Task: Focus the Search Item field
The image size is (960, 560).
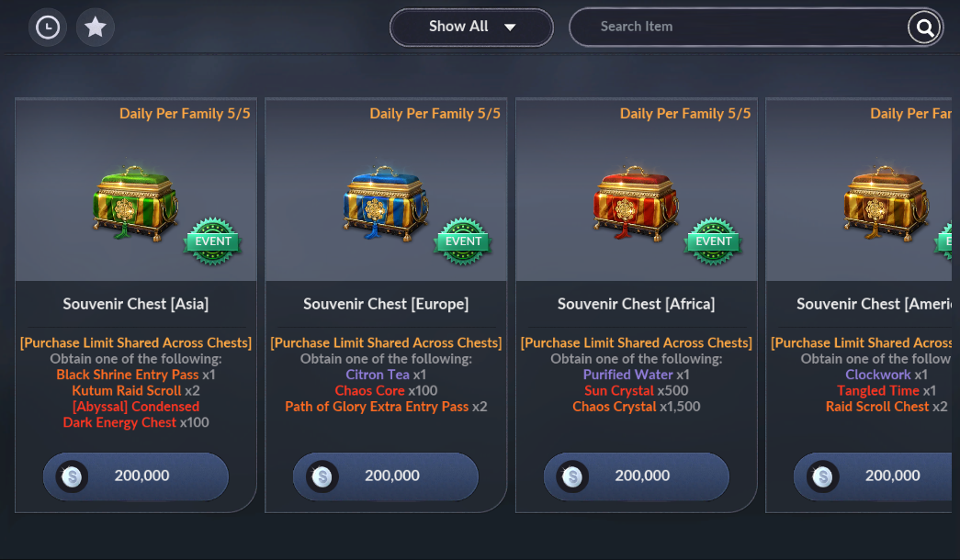Action: pos(738,27)
